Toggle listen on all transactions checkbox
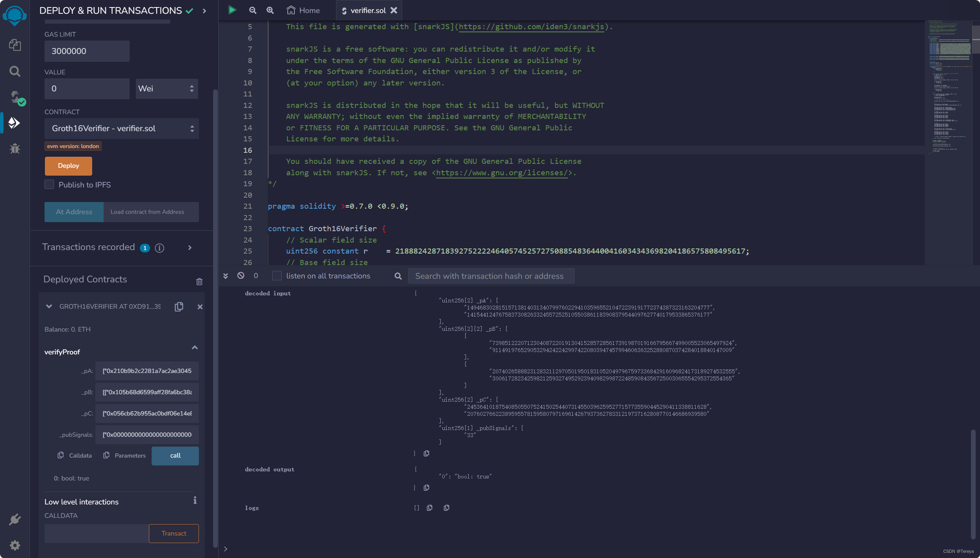This screenshot has width=980, height=558. click(x=275, y=276)
